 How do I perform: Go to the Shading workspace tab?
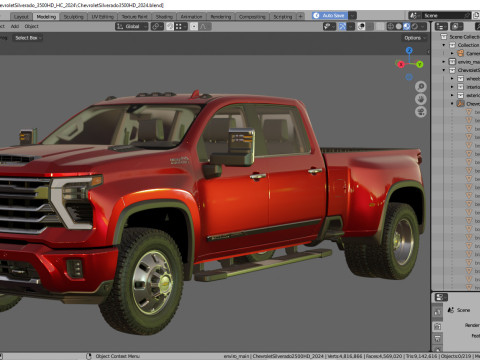pos(164,16)
